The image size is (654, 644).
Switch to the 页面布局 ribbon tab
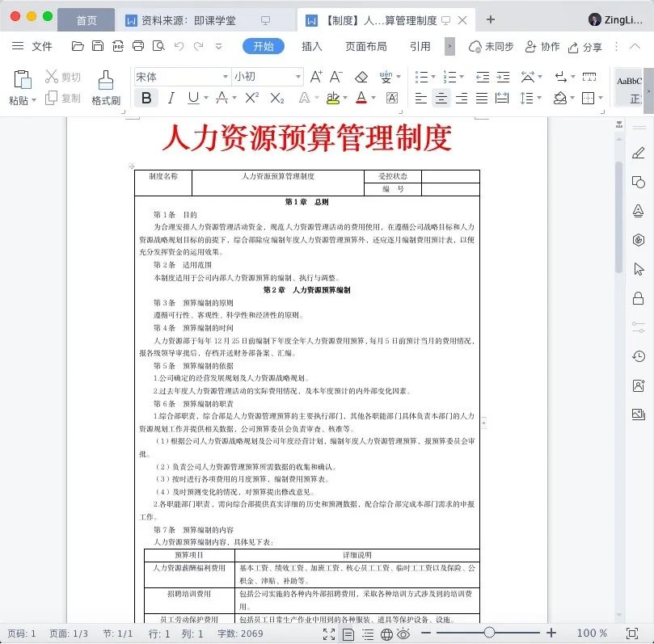tap(365, 46)
